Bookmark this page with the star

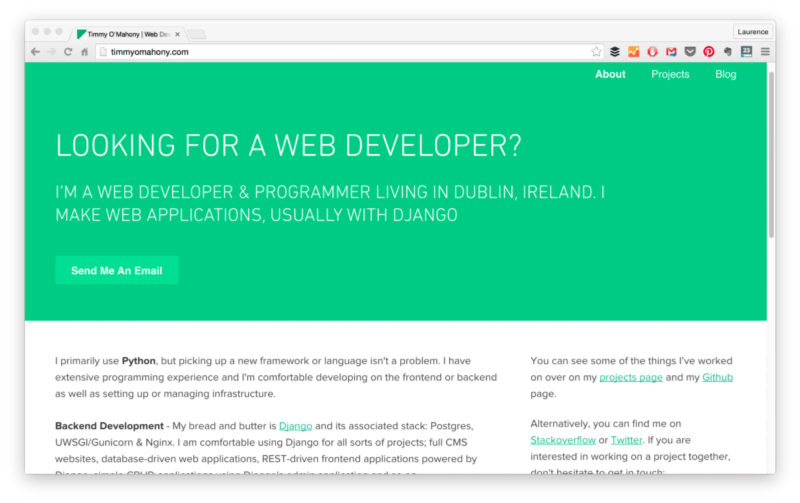pos(596,52)
